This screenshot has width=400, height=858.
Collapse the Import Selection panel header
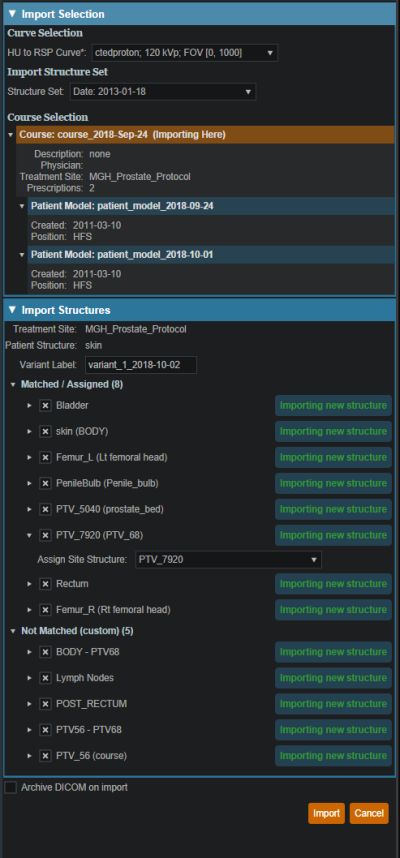[199, 14]
